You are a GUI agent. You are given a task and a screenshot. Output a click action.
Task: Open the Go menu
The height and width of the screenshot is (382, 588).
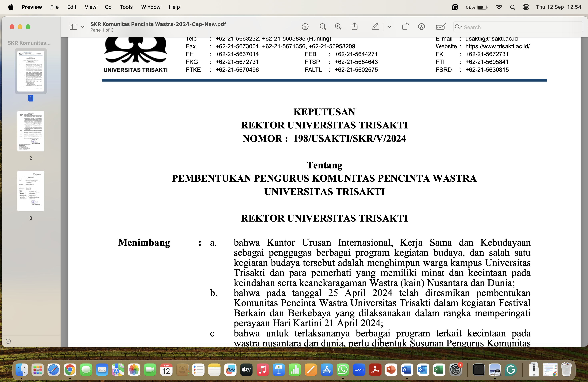point(108,7)
